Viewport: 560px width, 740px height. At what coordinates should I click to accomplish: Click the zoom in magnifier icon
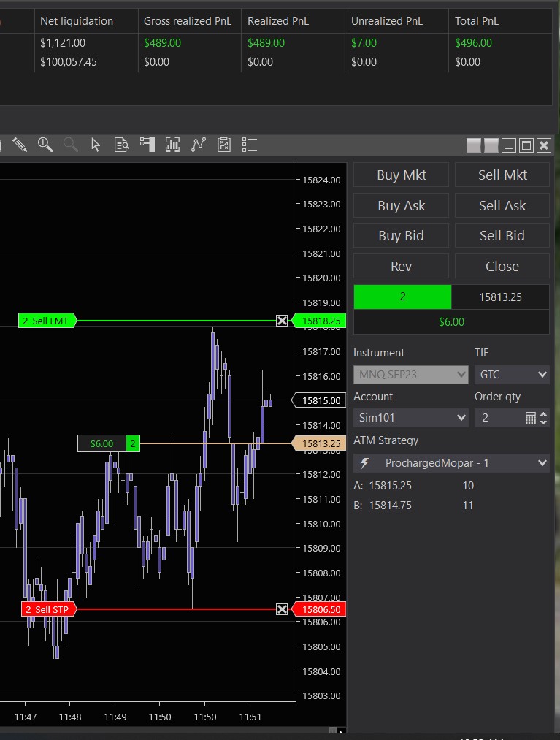click(45, 145)
